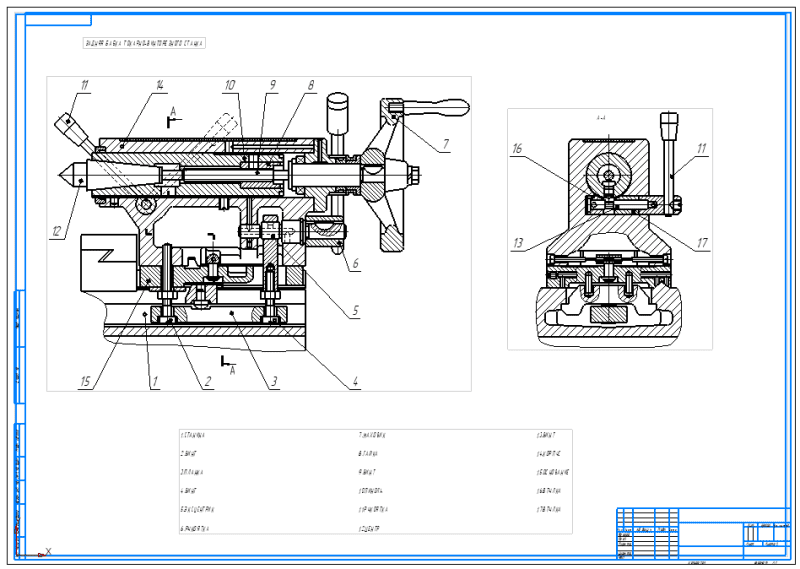The width and height of the screenshot is (800, 569).
Task: Select the lower section-cut marker labeled A
Action: (x=229, y=365)
